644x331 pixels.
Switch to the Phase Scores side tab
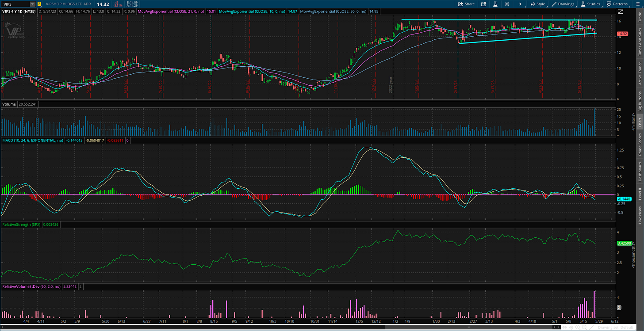[x=640, y=144]
